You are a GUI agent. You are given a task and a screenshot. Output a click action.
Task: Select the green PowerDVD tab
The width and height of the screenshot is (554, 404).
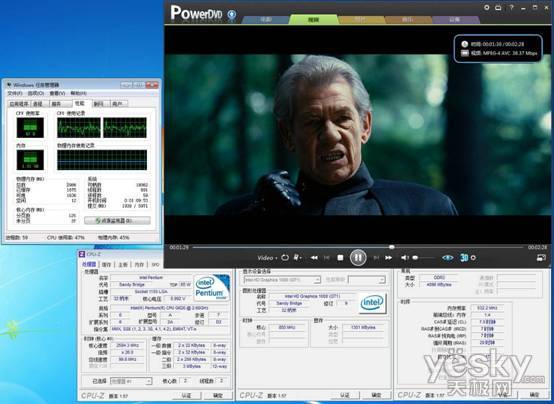tap(313, 19)
